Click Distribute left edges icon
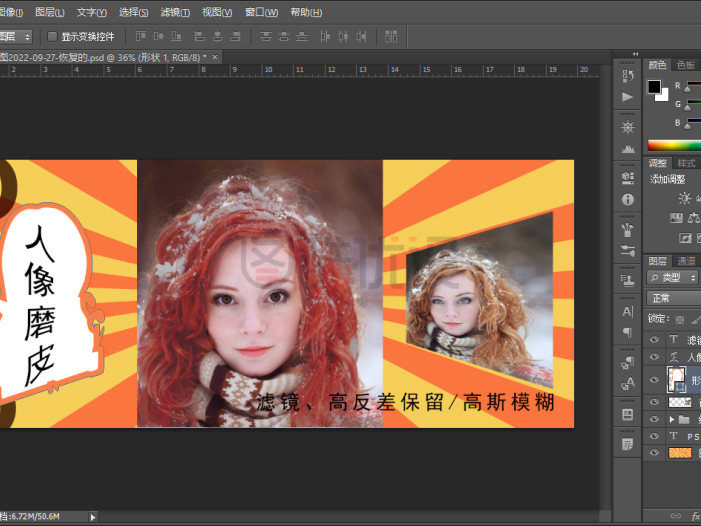 [325, 36]
